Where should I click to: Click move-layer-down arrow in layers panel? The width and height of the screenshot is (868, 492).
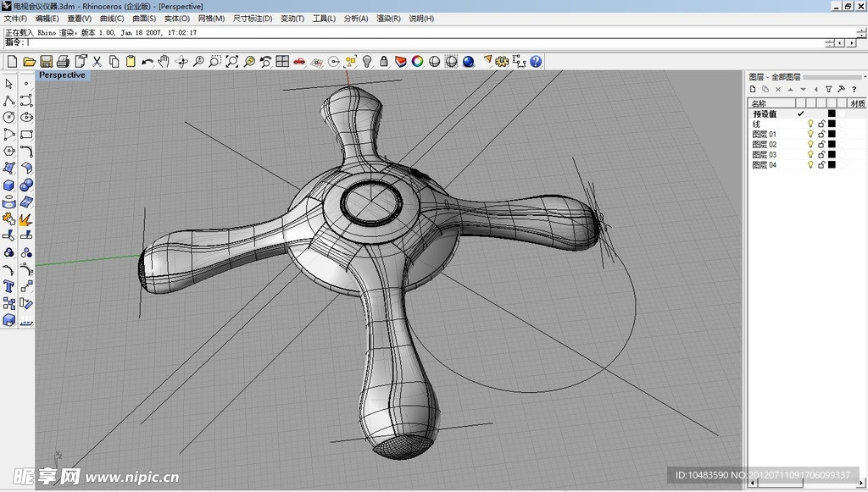pos(803,89)
